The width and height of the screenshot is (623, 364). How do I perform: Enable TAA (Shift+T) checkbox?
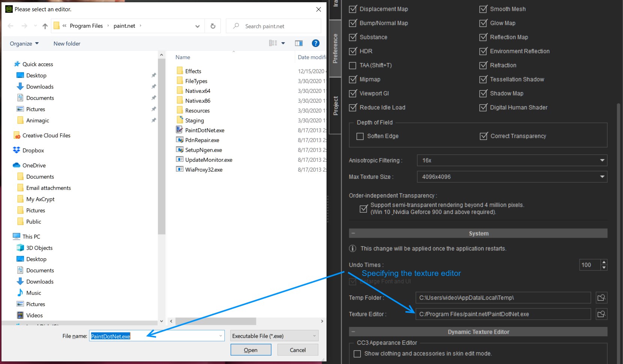coord(353,65)
